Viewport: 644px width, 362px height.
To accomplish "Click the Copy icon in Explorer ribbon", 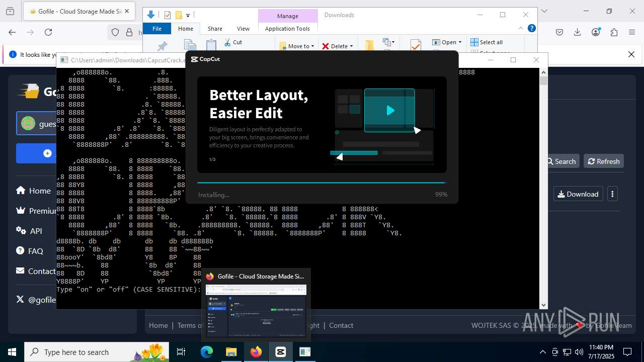I will [190, 45].
